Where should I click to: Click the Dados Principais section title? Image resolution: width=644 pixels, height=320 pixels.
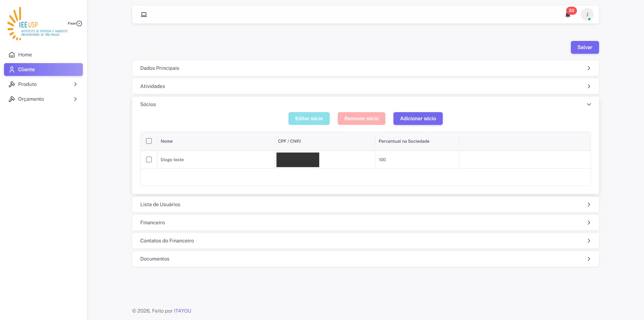160,68
